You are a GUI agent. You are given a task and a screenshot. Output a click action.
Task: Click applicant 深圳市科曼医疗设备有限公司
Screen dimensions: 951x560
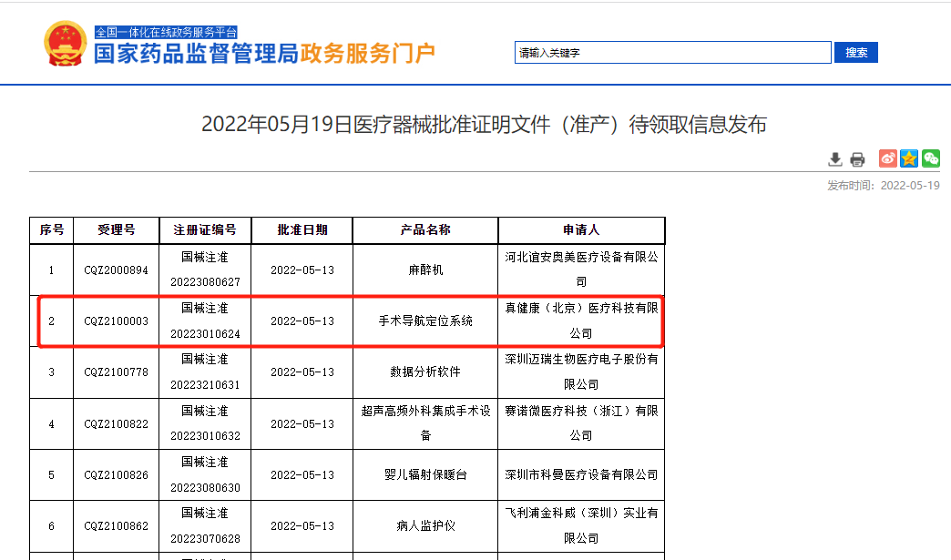(x=581, y=475)
